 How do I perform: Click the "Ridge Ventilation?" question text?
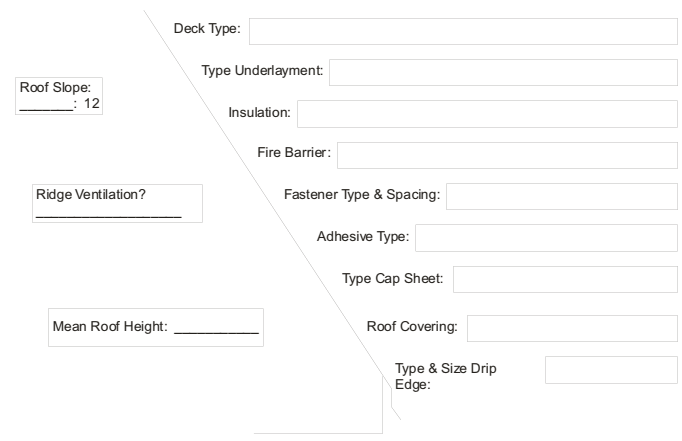coord(91,195)
